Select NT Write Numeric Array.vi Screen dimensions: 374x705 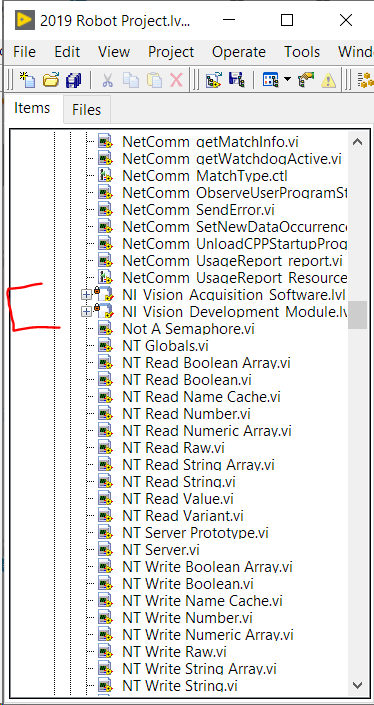208,635
